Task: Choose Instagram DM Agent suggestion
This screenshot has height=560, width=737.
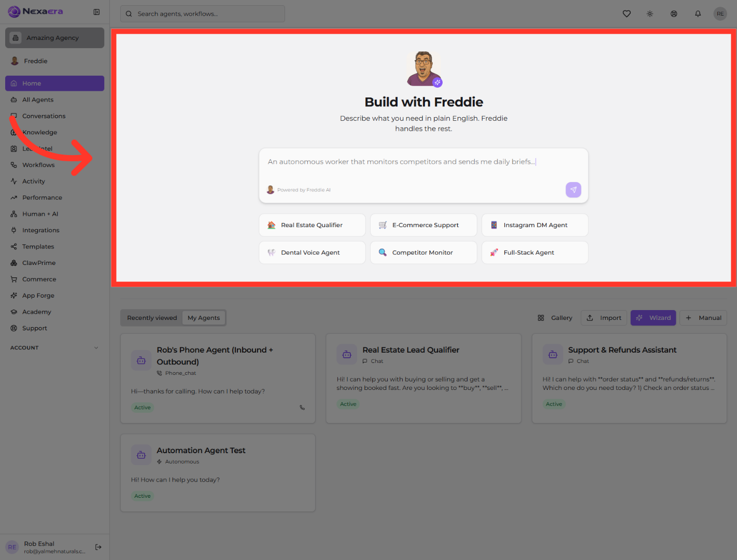Action: (535, 225)
